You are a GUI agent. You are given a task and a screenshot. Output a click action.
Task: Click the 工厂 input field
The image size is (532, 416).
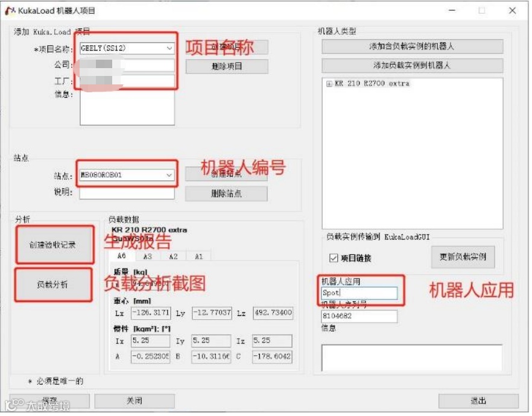[x=127, y=81]
